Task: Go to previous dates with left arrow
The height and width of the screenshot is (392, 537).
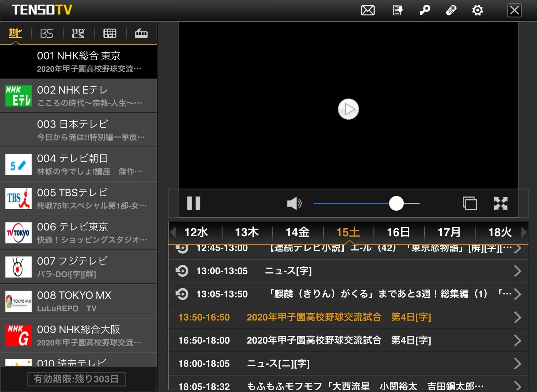Action: click(173, 232)
